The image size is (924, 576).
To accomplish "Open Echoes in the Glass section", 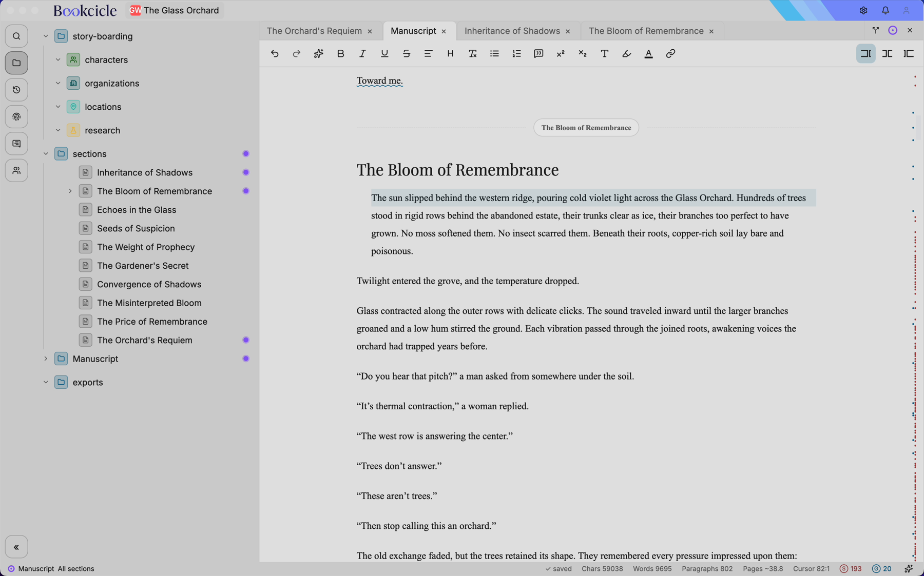I will tap(137, 210).
